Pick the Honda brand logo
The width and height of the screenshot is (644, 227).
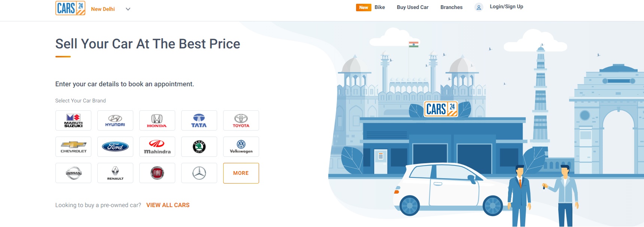tap(157, 120)
